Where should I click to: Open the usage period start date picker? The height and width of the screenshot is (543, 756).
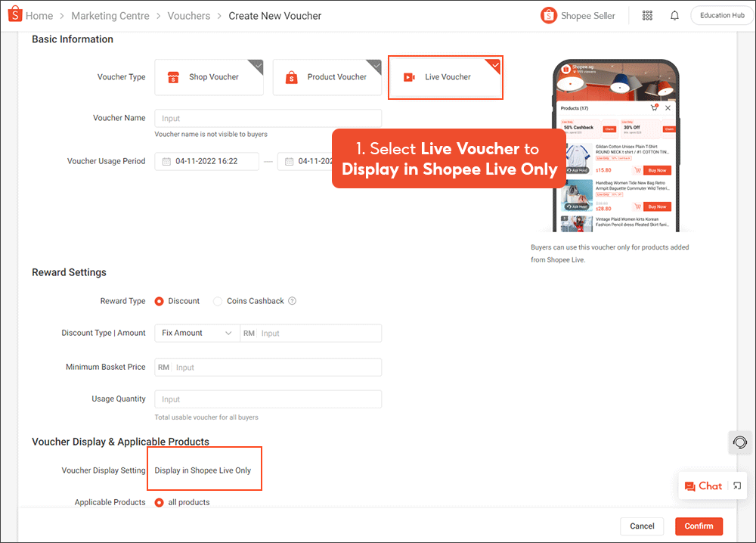tap(206, 161)
